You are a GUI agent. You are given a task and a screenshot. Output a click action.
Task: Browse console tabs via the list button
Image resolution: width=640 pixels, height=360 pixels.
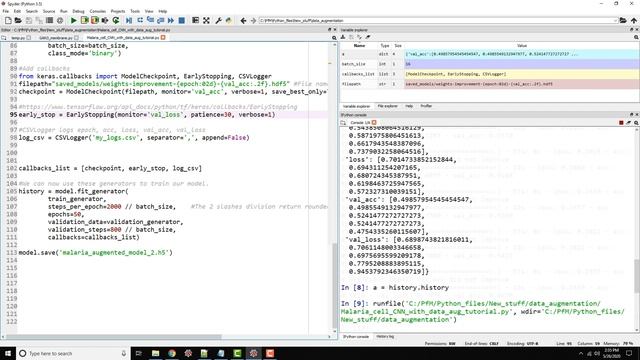pos(343,122)
